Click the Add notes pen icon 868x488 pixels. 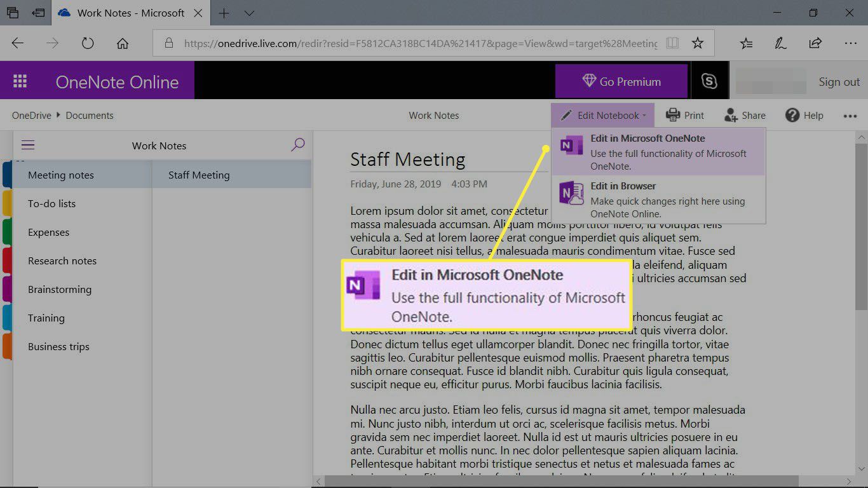780,43
